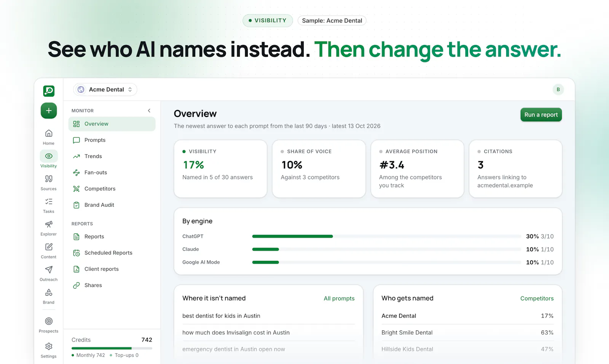Screen dimensions: 609x364
Task: Click the Credits usage progress bar
Action: (x=112, y=348)
